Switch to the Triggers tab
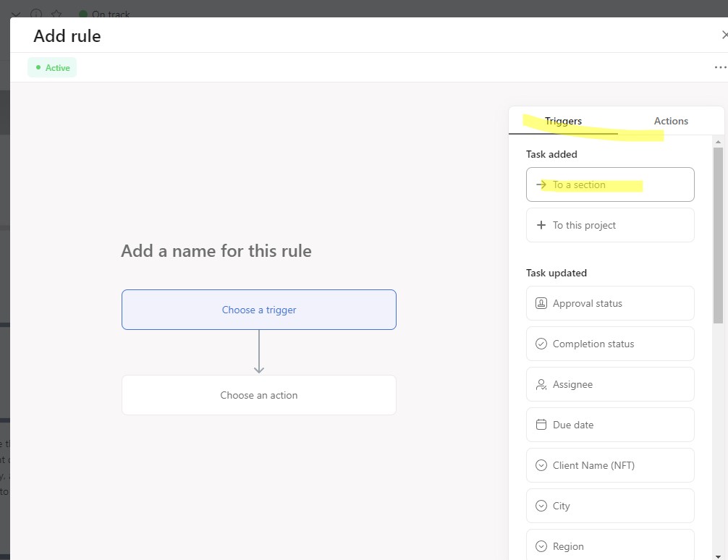The width and height of the screenshot is (728, 560). (x=563, y=121)
